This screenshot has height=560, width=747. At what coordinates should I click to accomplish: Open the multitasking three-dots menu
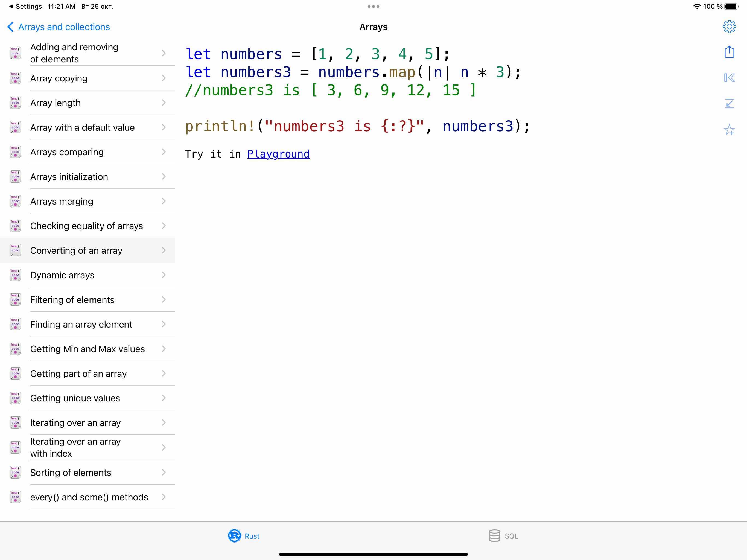tap(373, 6)
